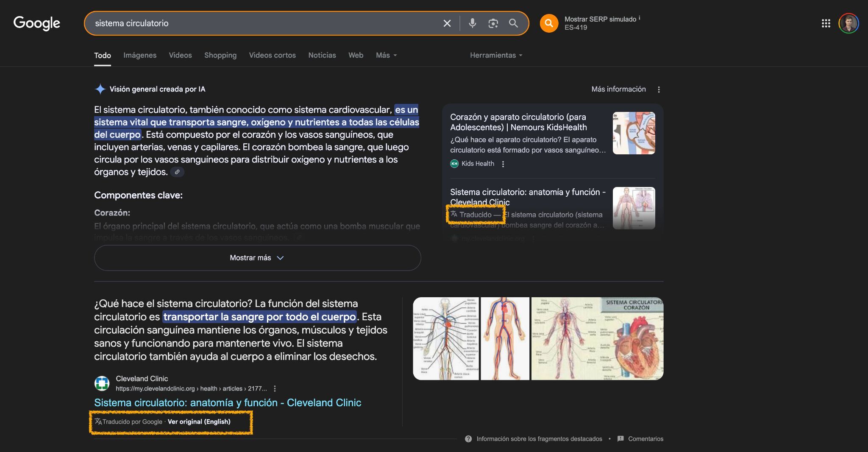
Task: Click the Google logo
Action: 36,23
